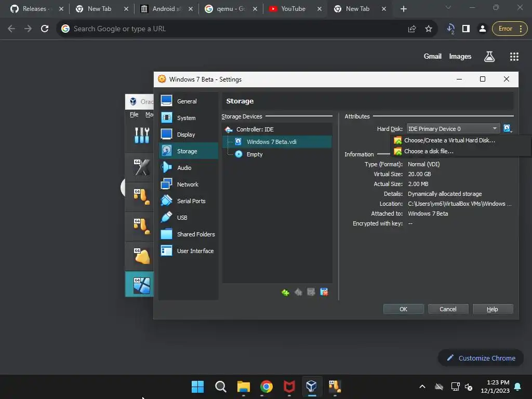This screenshot has width=532, height=399.
Task: Toggle Chrome side panel
Action: click(x=466, y=29)
